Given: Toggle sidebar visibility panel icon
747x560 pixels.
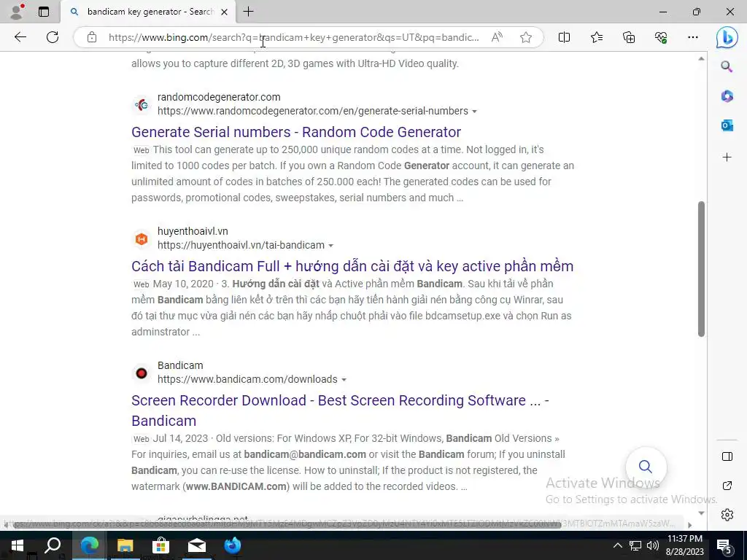Looking at the screenshot, I should (727, 456).
